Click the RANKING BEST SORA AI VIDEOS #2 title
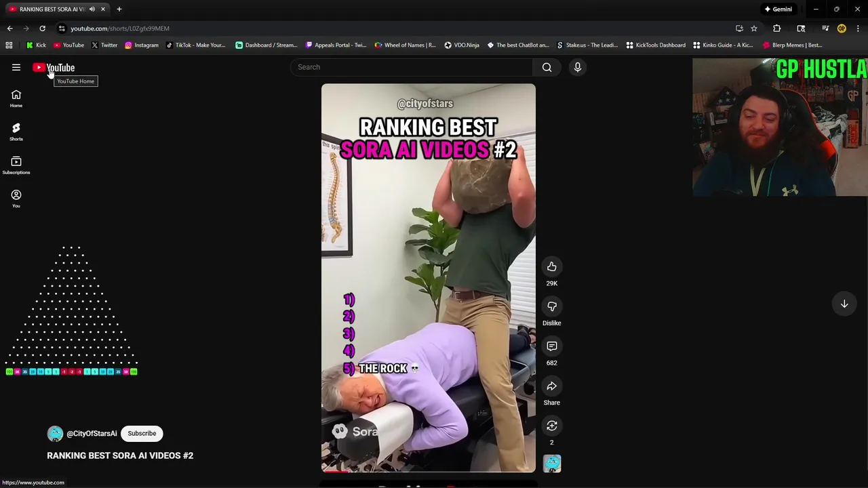This screenshot has height=488, width=868. pos(120,455)
